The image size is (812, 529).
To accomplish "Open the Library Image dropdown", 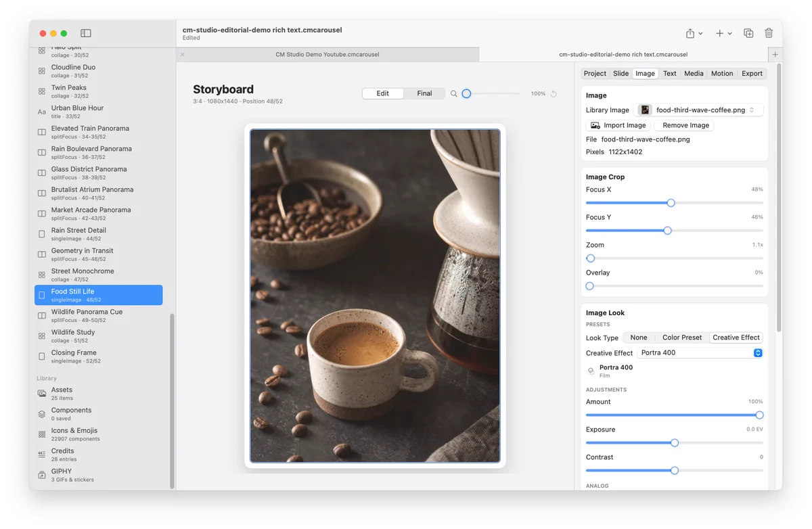I will point(700,110).
